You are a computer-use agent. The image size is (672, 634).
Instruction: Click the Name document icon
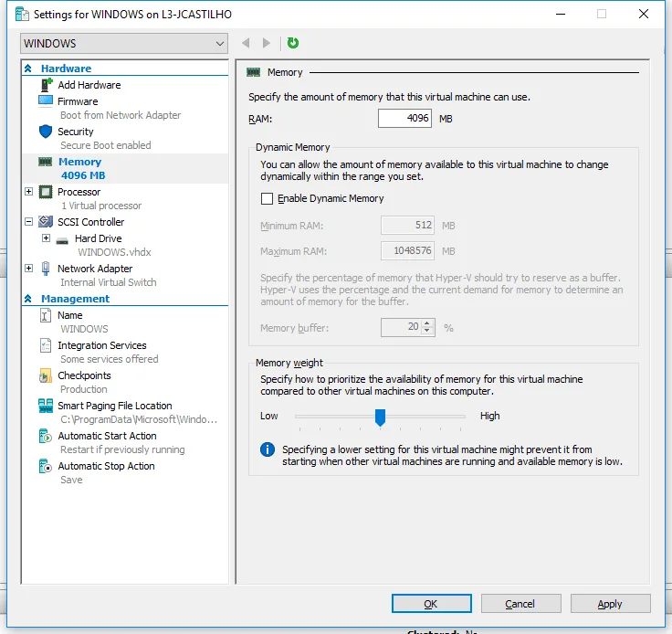click(x=46, y=315)
